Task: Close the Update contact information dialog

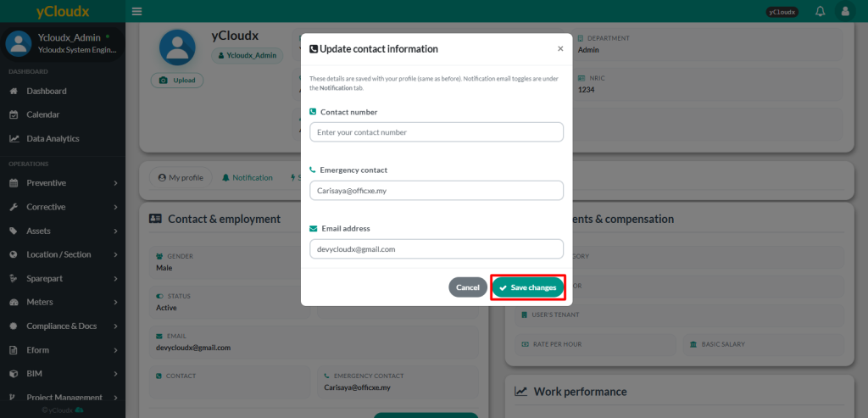Action: [x=560, y=48]
